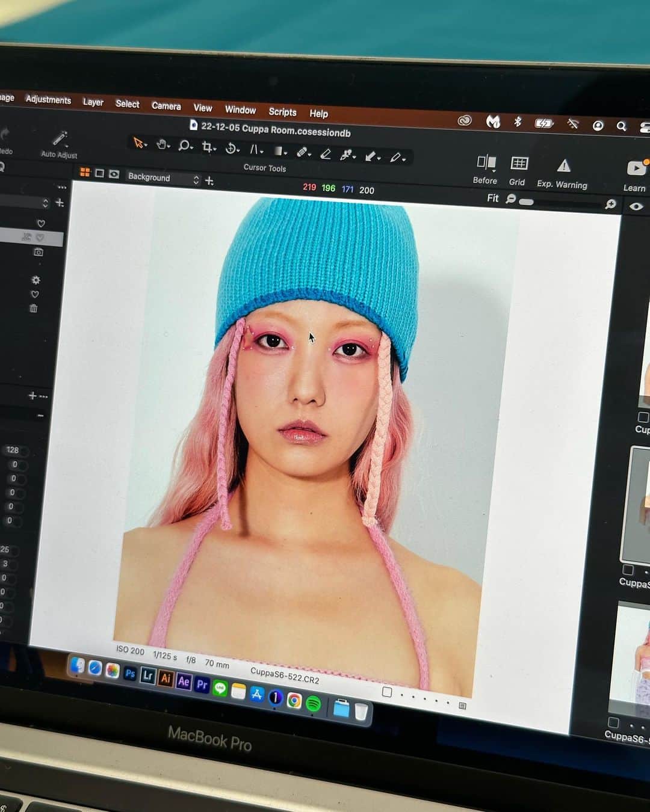
Task: Select the stamp clone brush cursor tool
Action: pyautogui.click(x=346, y=155)
